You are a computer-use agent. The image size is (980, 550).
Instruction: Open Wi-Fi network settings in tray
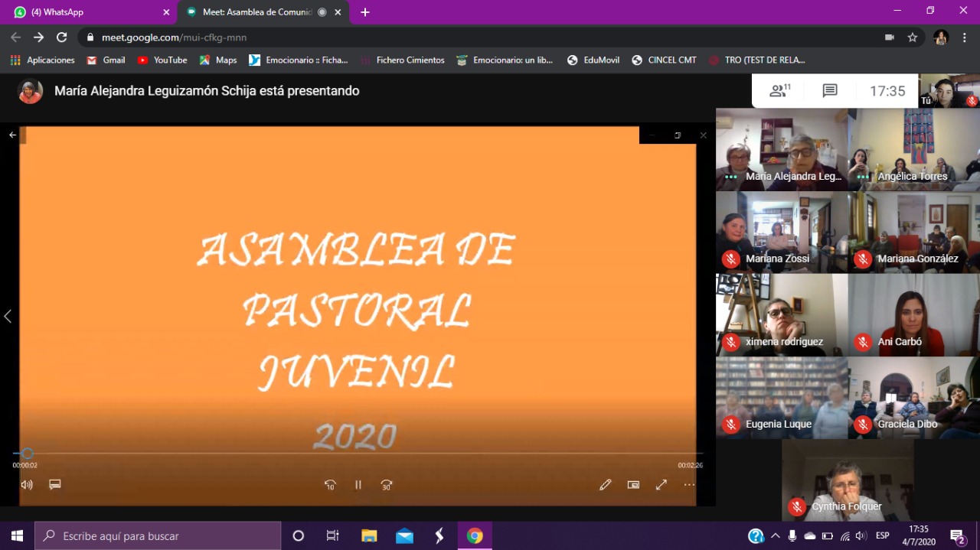845,536
